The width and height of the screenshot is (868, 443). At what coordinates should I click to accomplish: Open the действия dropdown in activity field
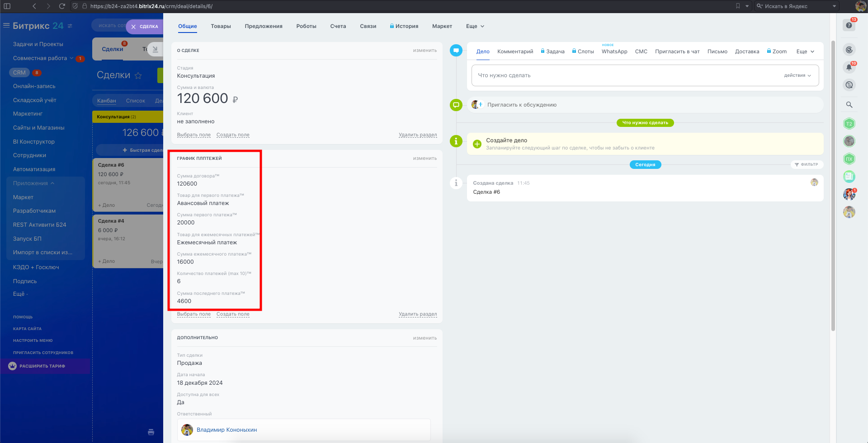[797, 75]
